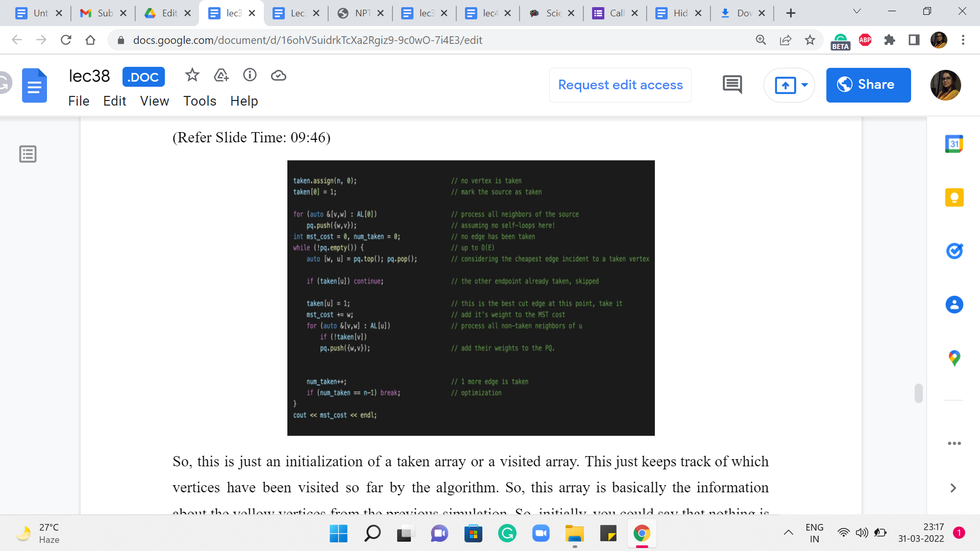Screen dimensions: 980x551
Task: Click Request edit access button
Action: point(620,85)
